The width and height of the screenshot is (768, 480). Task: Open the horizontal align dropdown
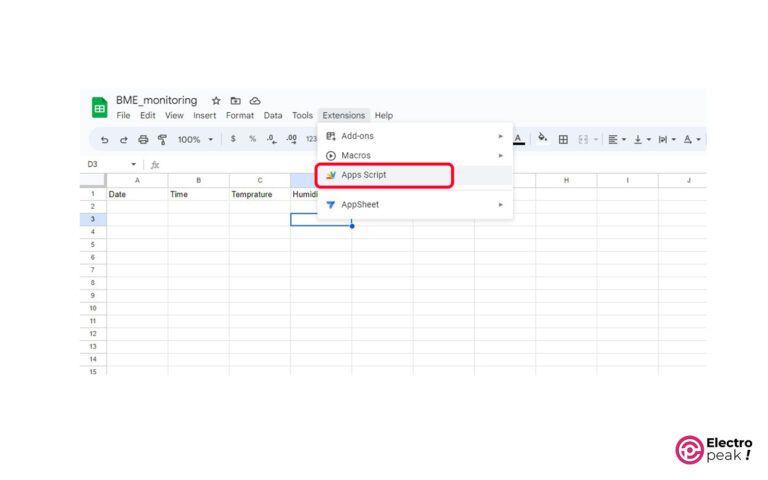617,140
